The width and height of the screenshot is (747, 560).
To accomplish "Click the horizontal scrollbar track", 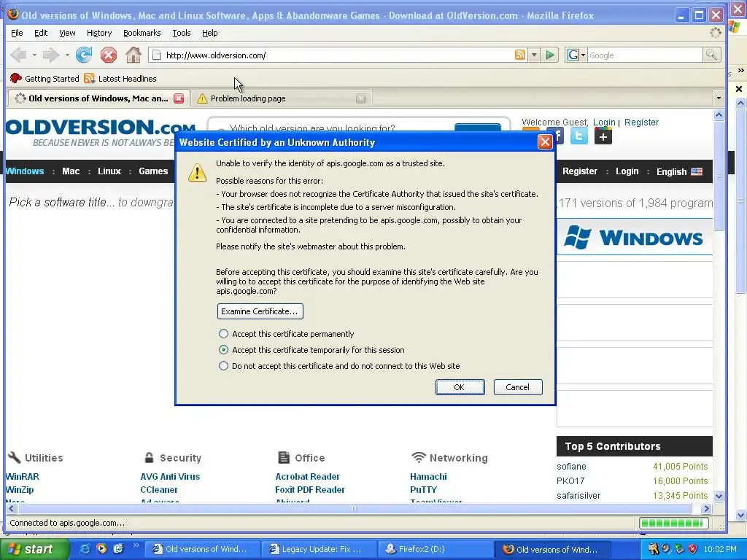I will point(355,508).
